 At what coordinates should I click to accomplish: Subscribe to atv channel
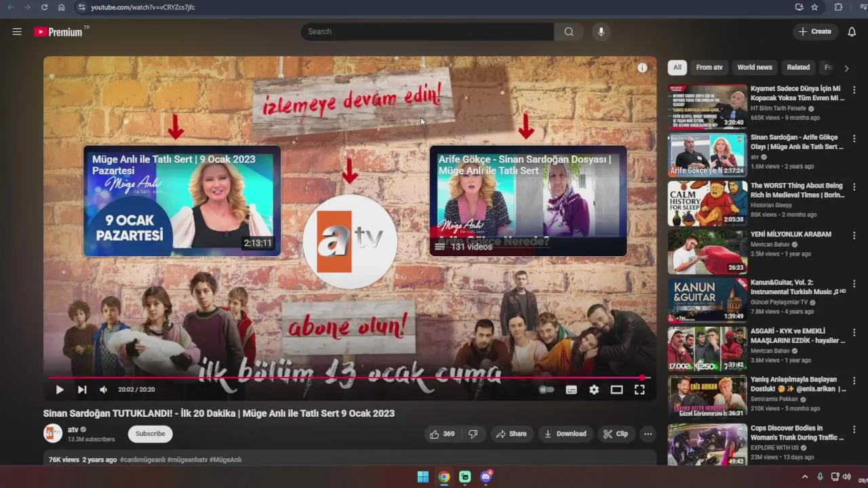[150, 434]
